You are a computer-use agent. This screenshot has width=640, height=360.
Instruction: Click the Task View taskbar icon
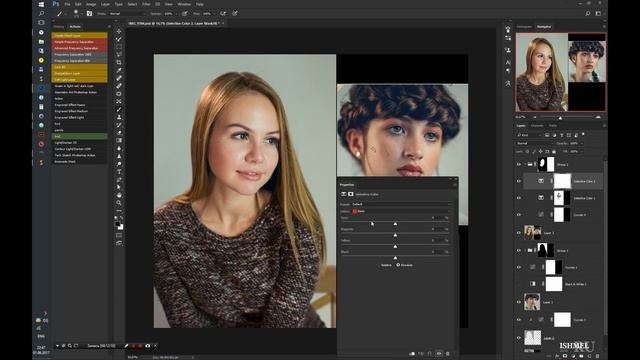[x=41, y=22]
